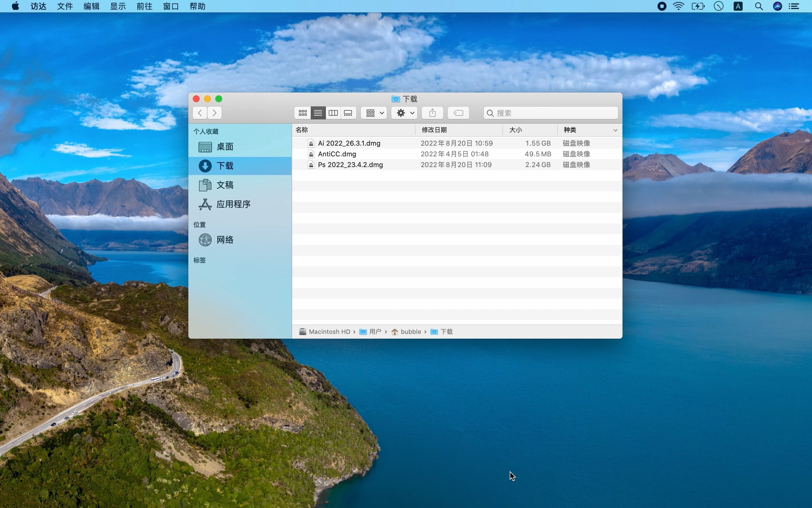Open the gear action dropdown menu

[x=404, y=113]
